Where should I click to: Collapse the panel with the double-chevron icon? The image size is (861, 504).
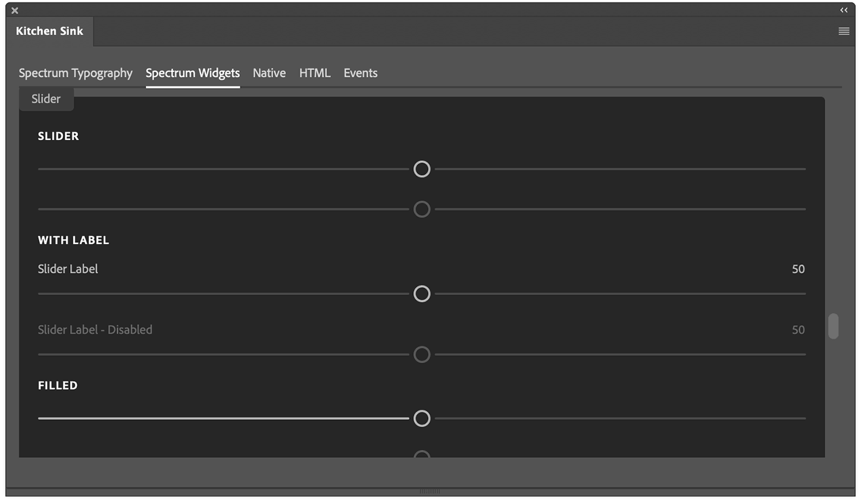click(844, 10)
